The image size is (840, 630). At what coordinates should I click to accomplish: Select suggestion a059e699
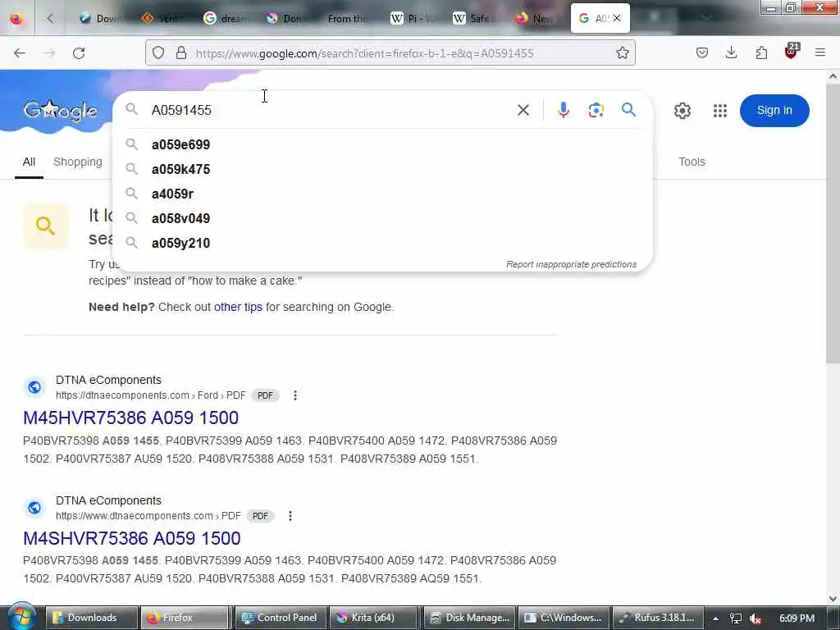[382, 144]
